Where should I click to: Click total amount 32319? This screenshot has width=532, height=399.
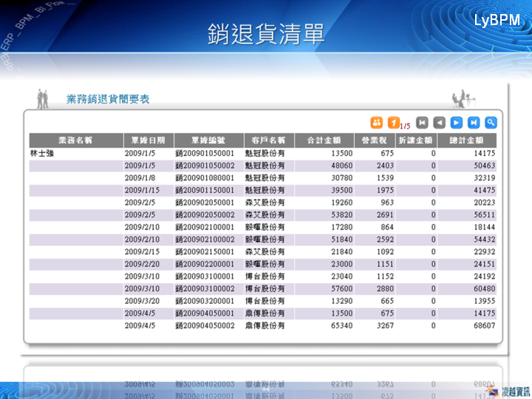point(485,178)
